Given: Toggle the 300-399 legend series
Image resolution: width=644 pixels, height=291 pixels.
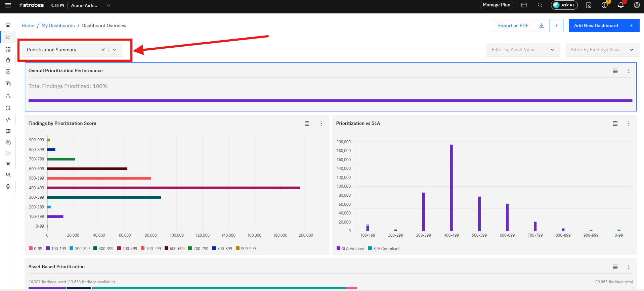Looking at the screenshot, I should (103, 249).
